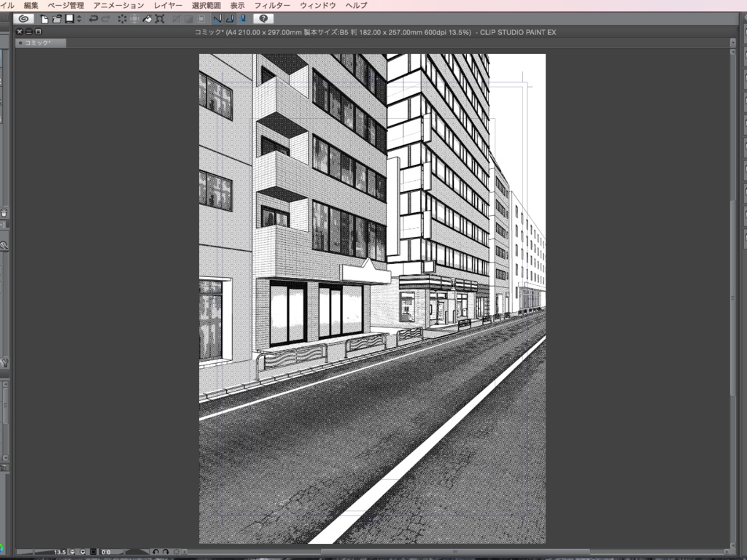The height and width of the screenshot is (560, 747).
Task: Click the vertical scrollbar thumb
Action: coord(732,297)
